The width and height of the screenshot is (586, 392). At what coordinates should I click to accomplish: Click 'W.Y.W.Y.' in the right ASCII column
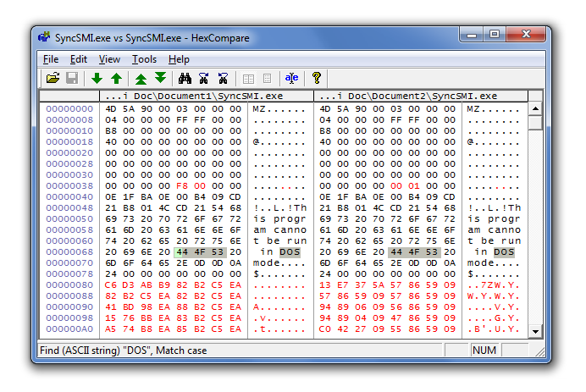coord(494,296)
